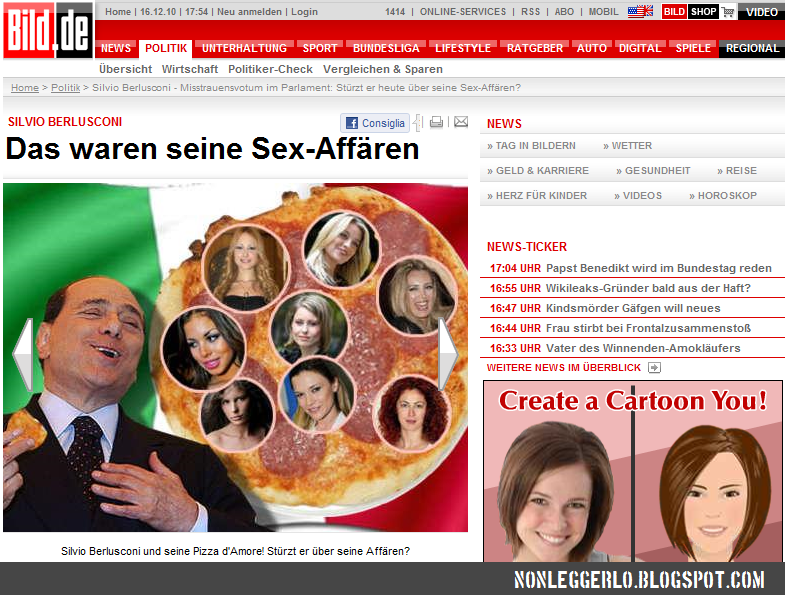Click Home in the breadcrumb
785x595 pixels.
pos(25,88)
